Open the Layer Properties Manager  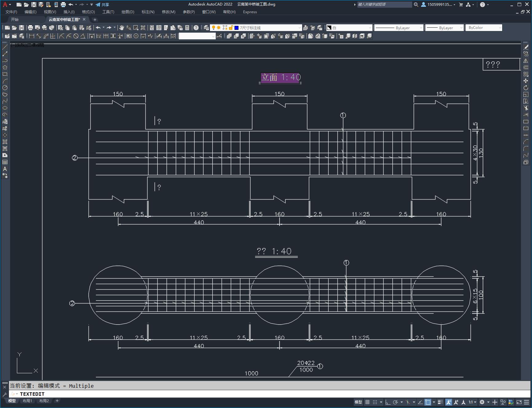point(206,28)
